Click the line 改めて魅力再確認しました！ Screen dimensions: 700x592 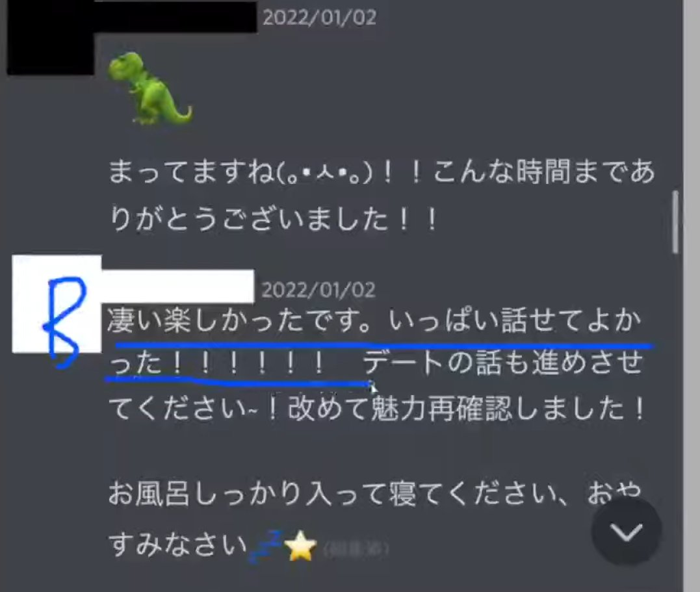coord(465,409)
